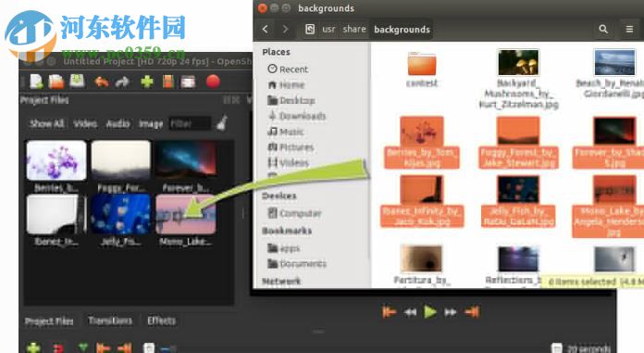Switch to the Effects tab

tap(161, 321)
